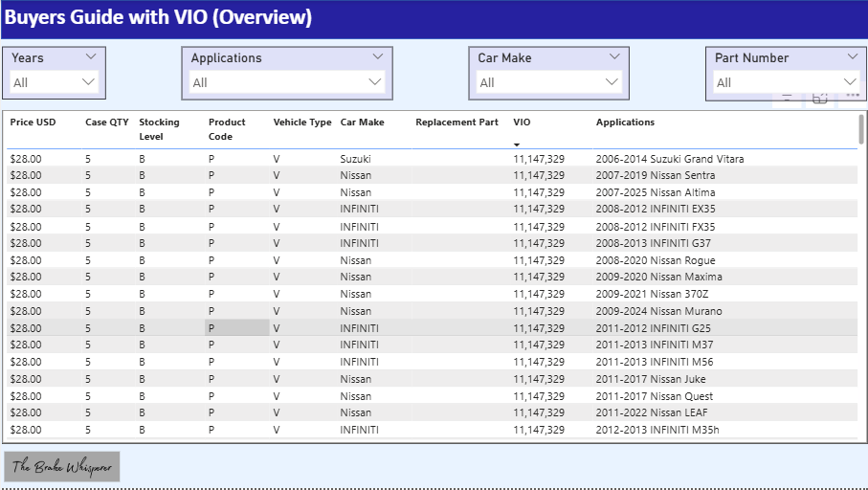Select '2008-2013 INFINITI G37' cell
Viewport: 868px width, 490px height.
(654, 243)
